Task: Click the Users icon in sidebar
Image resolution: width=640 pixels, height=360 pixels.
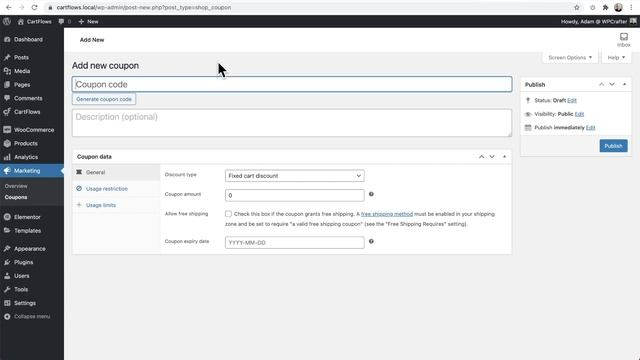Action: 7,276
